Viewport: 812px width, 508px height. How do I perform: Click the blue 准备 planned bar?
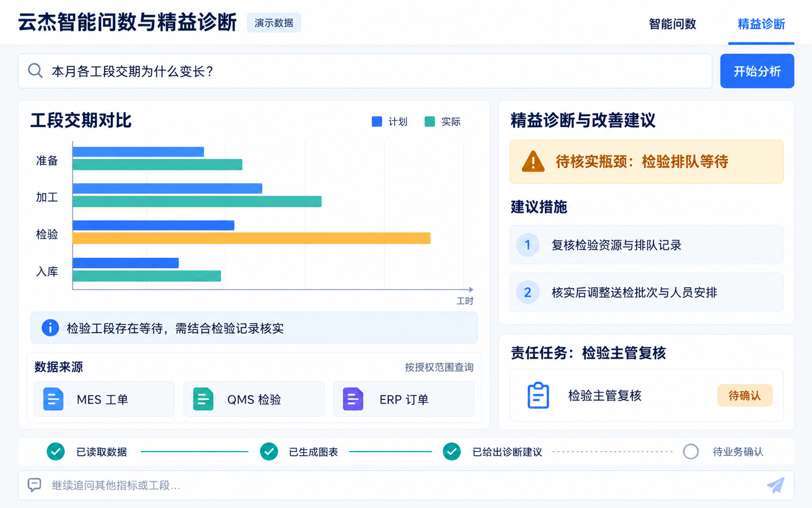point(138,152)
